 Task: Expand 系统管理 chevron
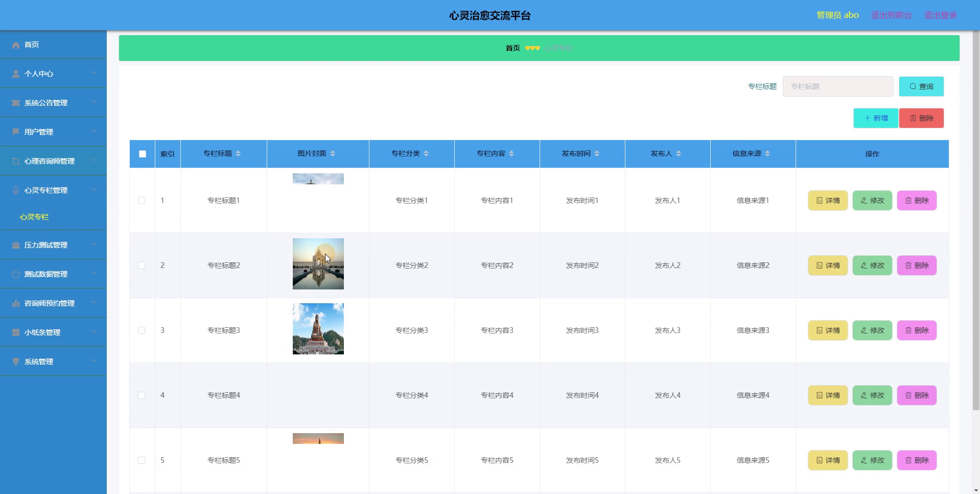click(x=94, y=361)
